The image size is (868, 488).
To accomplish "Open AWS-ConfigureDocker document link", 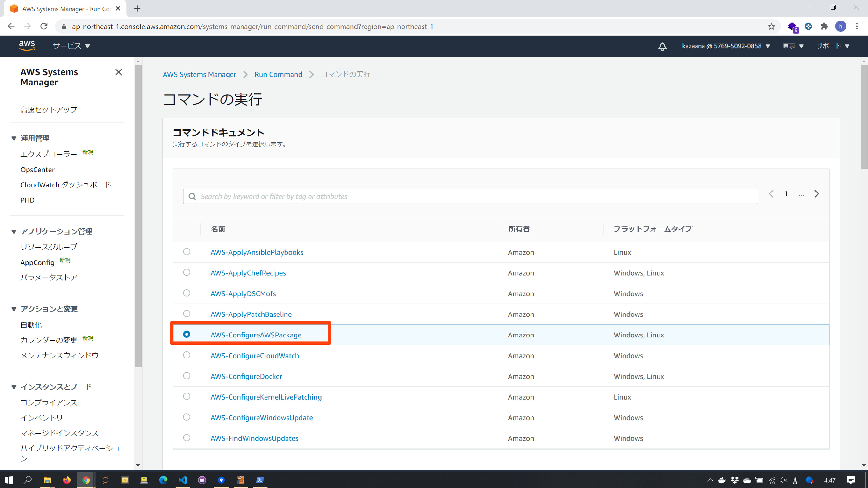I will tap(246, 376).
